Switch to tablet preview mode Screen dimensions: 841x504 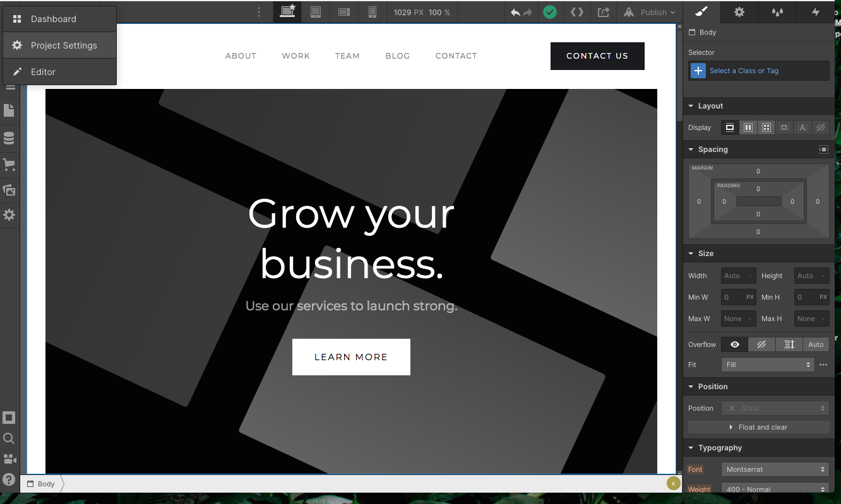tap(316, 12)
